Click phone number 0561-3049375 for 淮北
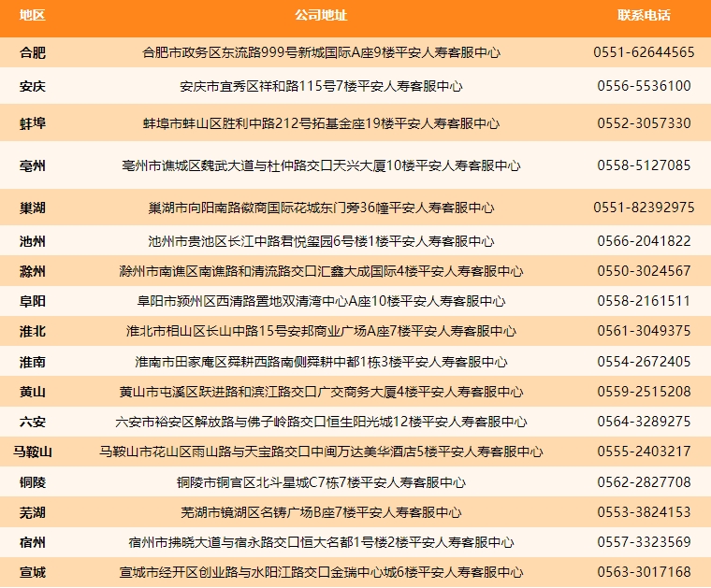 click(644, 331)
